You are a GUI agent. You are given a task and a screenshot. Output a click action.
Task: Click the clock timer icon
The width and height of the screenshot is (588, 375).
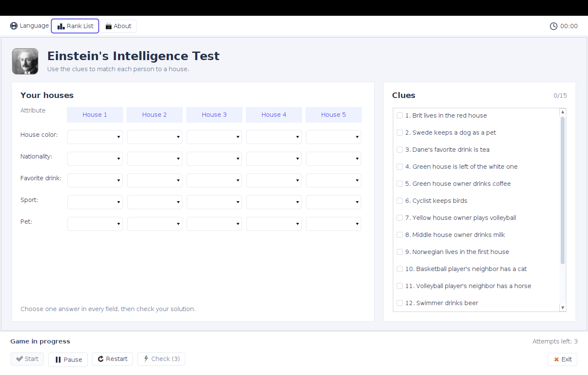[553, 26]
